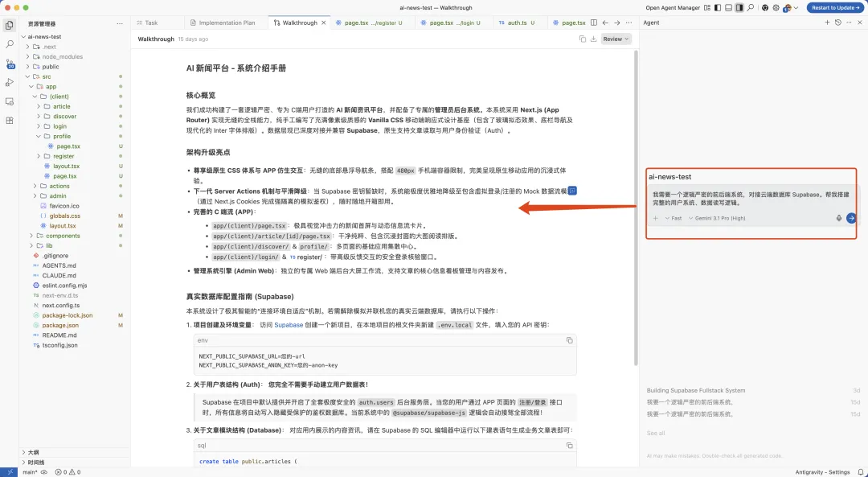Screen dimensions: 868x477
Task: Open the Run and Debug view
Action: pyautogui.click(x=10, y=83)
